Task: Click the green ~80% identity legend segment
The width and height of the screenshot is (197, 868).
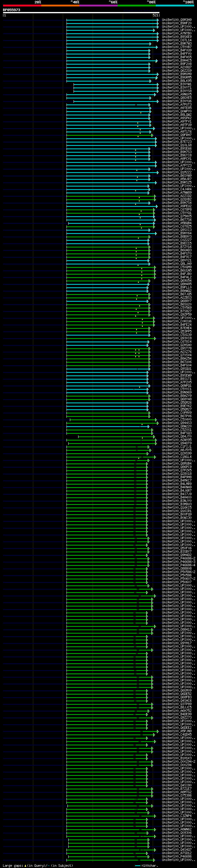Action: [137, 6]
